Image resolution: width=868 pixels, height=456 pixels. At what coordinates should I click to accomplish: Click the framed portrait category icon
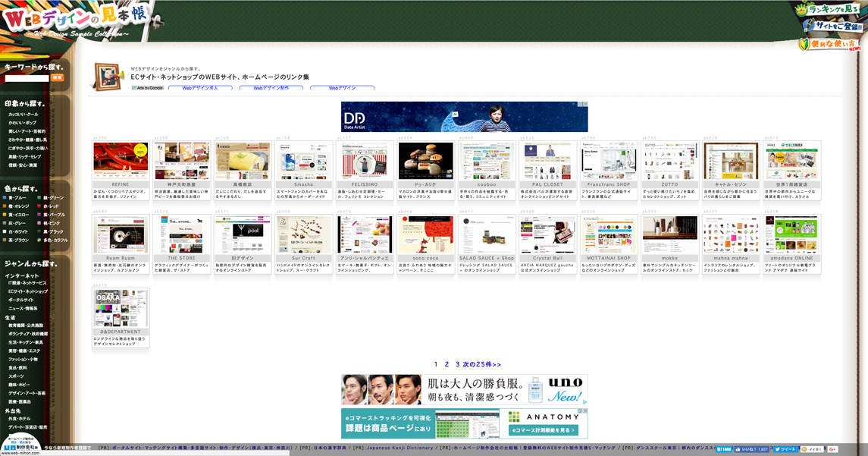[108, 77]
